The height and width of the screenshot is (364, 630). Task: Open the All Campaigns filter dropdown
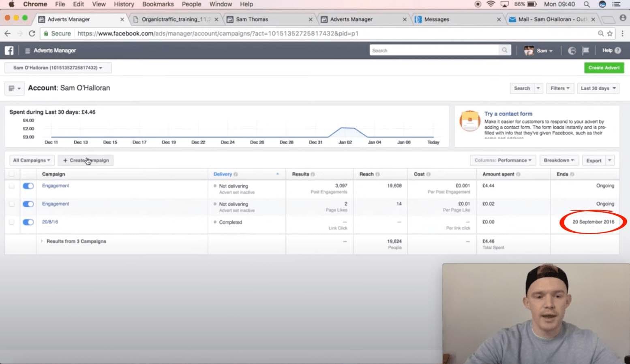[32, 160]
